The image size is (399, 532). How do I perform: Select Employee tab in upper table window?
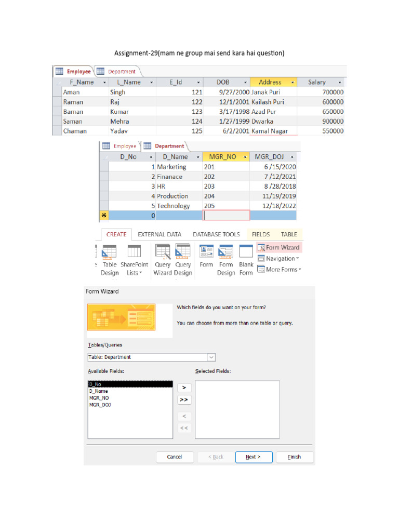click(x=74, y=71)
